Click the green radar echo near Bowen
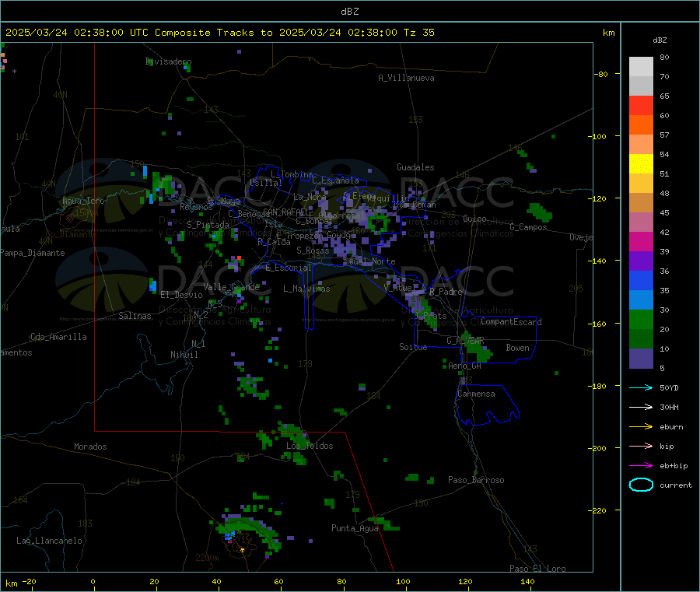Viewport: 700px width, 592px height. pos(478,347)
